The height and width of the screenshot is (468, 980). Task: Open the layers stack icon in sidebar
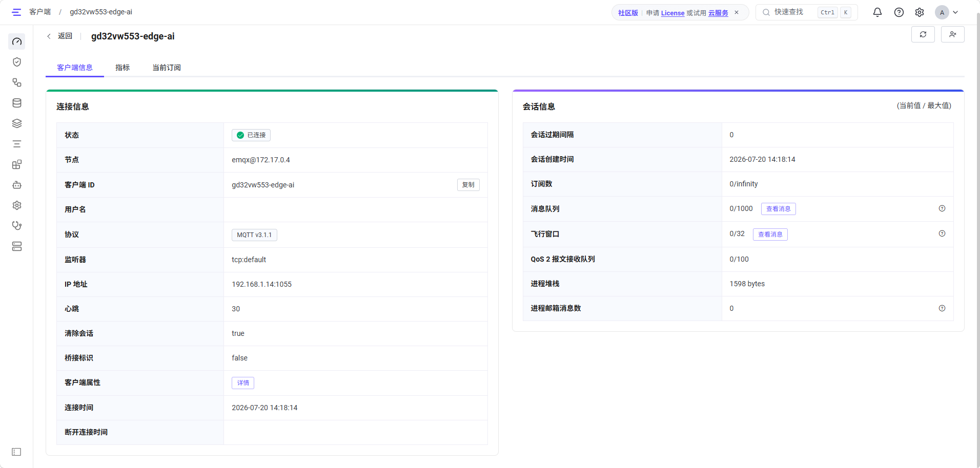(17, 123)
